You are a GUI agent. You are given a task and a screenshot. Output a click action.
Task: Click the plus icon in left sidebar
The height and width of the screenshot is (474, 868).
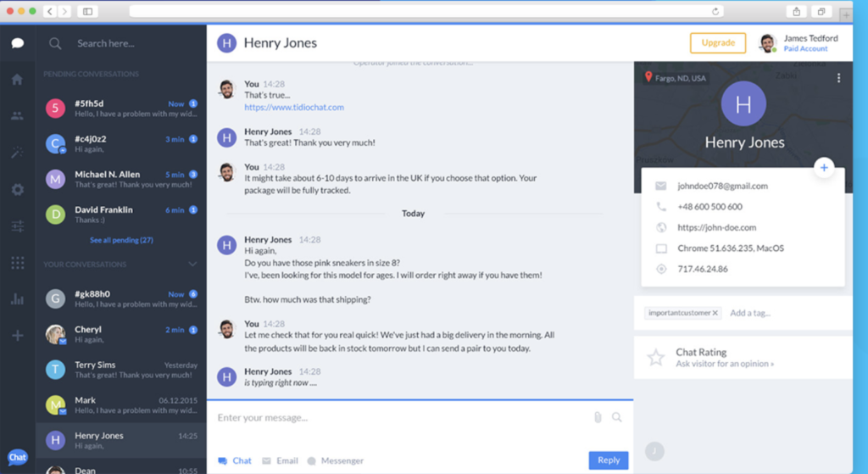(17, 336)
